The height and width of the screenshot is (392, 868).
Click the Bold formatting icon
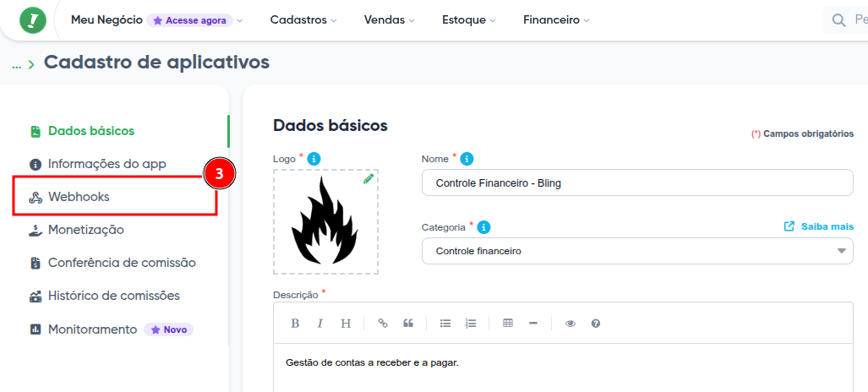click(x=295, y=324)
